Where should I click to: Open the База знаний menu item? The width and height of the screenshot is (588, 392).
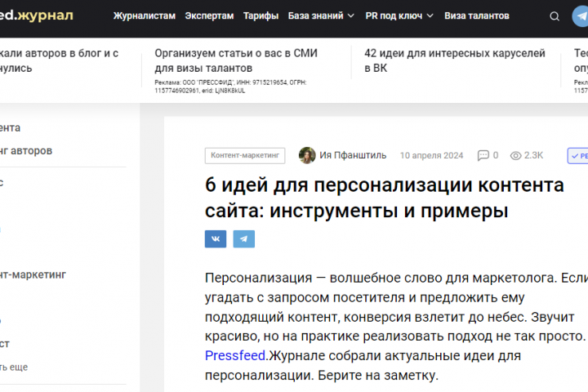point(316,16)
